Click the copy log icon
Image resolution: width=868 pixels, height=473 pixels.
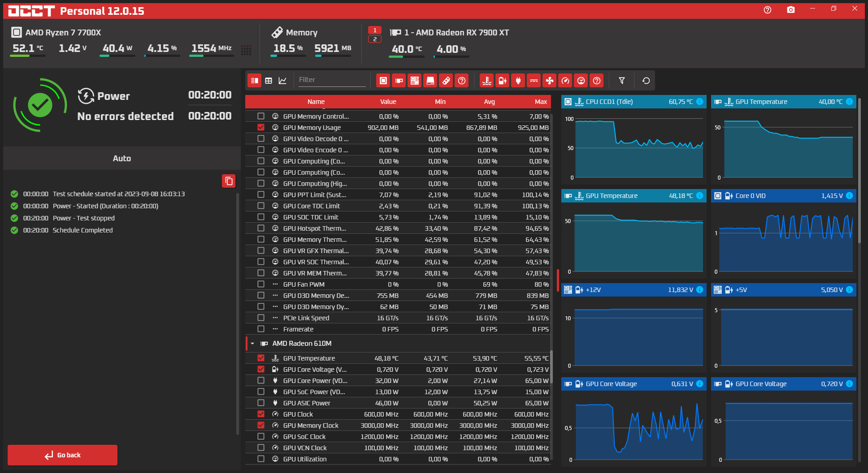(229, 181)
